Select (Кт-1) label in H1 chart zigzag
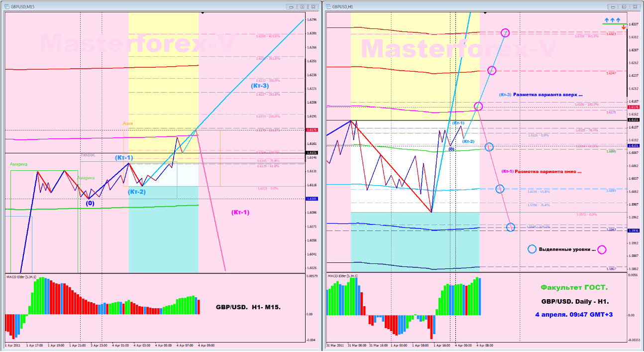 [458, 123]
